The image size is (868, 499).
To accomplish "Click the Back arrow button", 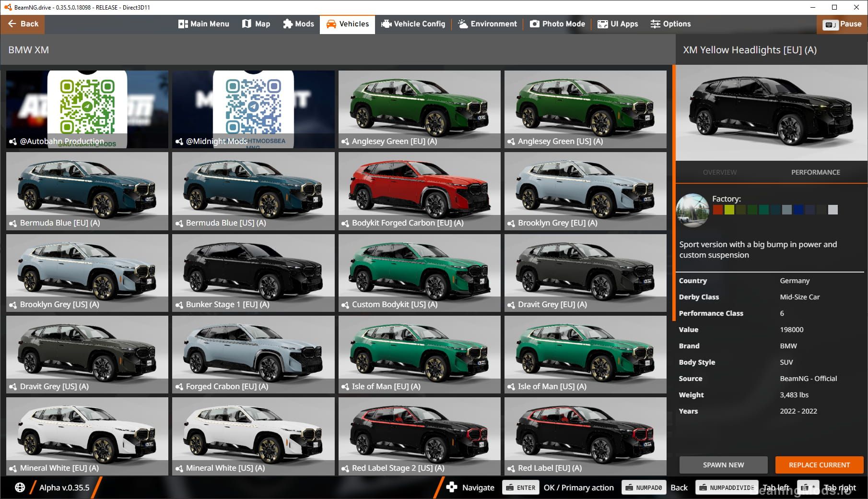I will click(23, 24).
